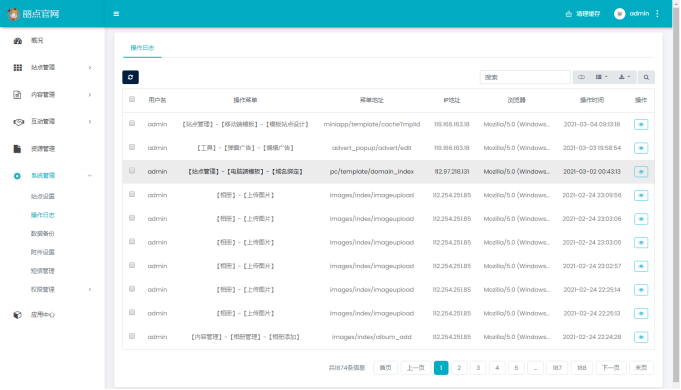Viewport: 681px width, 390px height.
Task: Expand the 内容管理 sidebar menu
Action: click(52, 95)
